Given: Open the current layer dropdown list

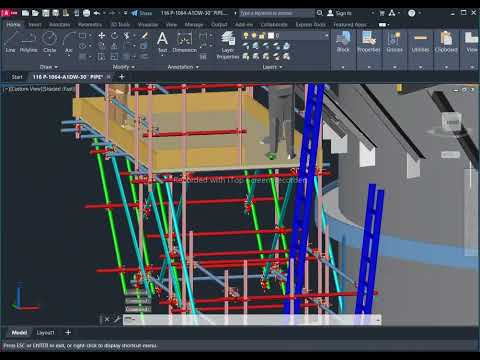Looking at the screenshot, I should pos(326,35).
